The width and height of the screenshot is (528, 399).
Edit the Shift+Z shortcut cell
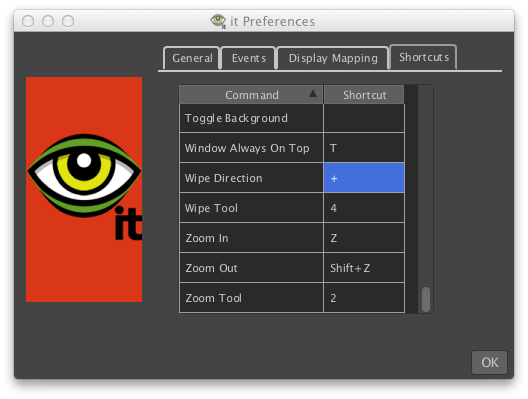pos(364,268)
